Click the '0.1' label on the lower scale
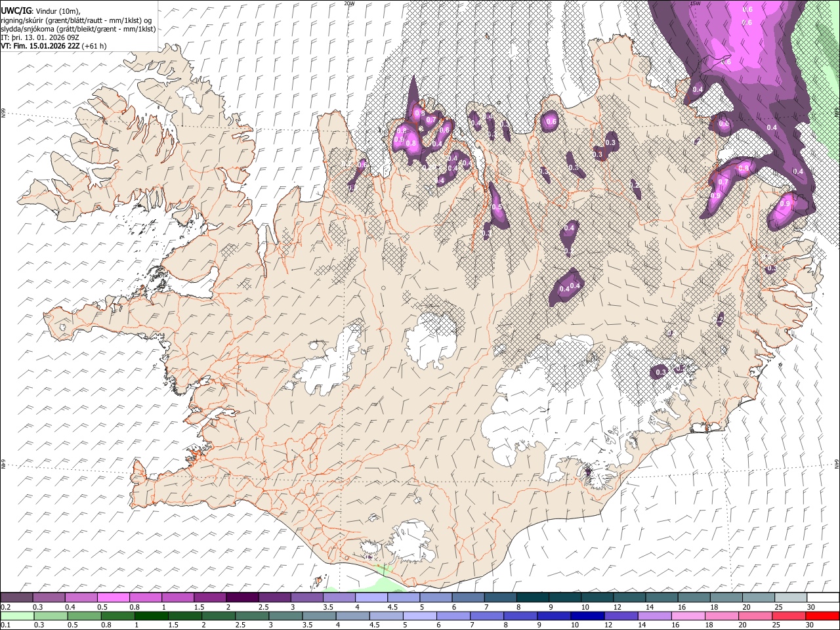 [5, 625]
